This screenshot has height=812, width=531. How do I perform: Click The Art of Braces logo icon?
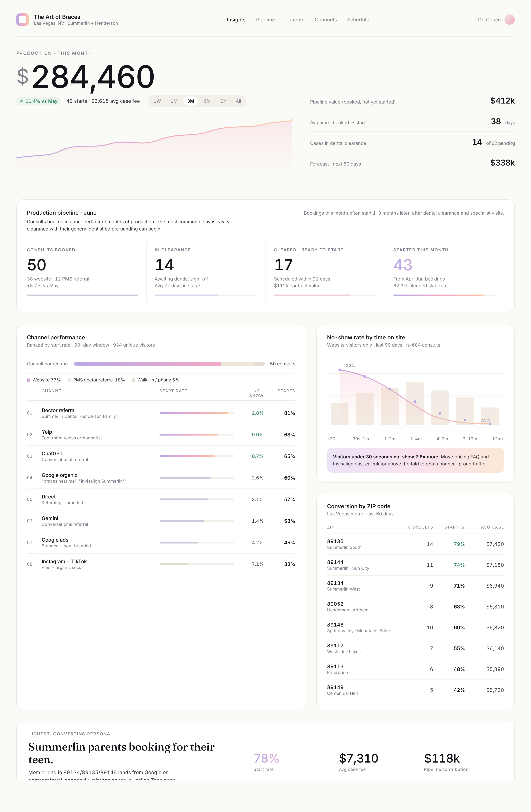[22, 20]
